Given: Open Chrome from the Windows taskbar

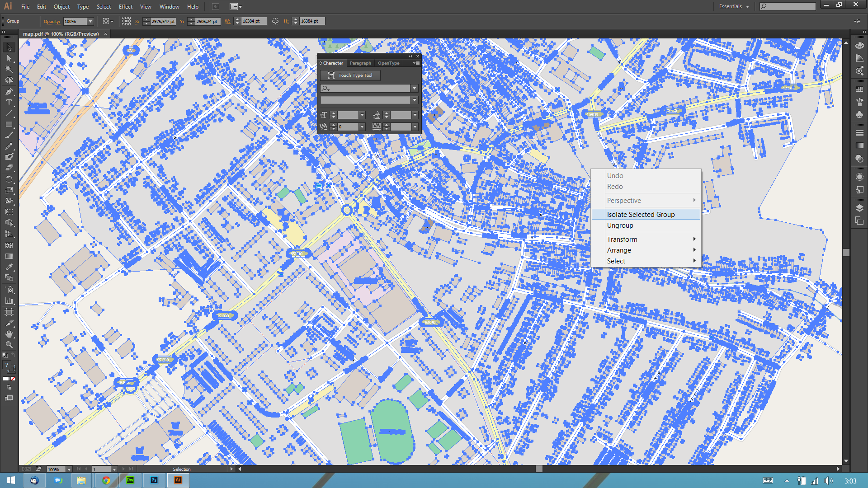Looking at the screenshot, I should pyautogui.click(x=106, y=480).
